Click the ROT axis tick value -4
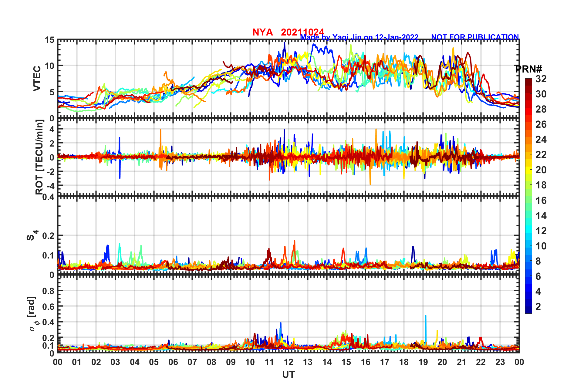 pyautogui.click(x=50, y=186)
